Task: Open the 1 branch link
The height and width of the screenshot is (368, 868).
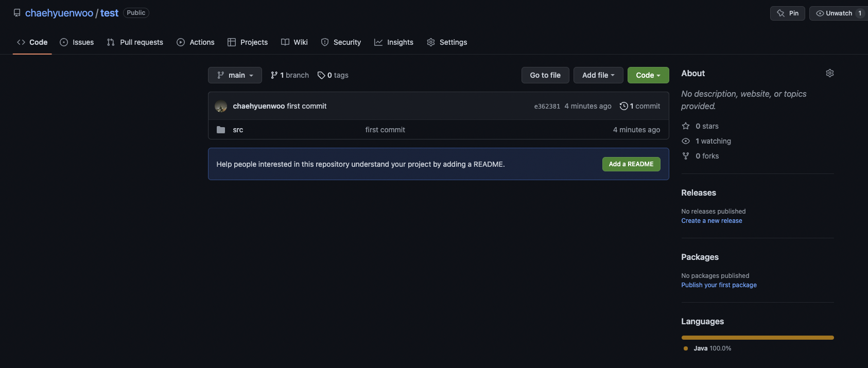Action: click(x=290, y=75)
